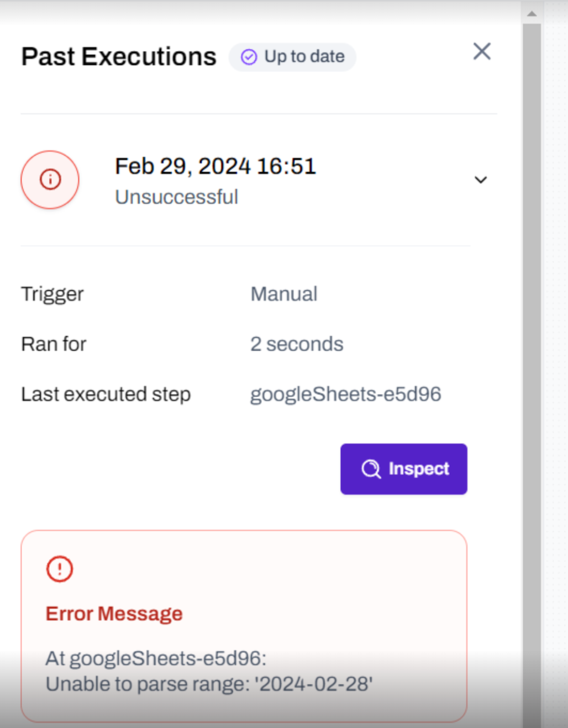Select the Feb 29, 2024 16:51 execution entry

click(x=215, y=166)
